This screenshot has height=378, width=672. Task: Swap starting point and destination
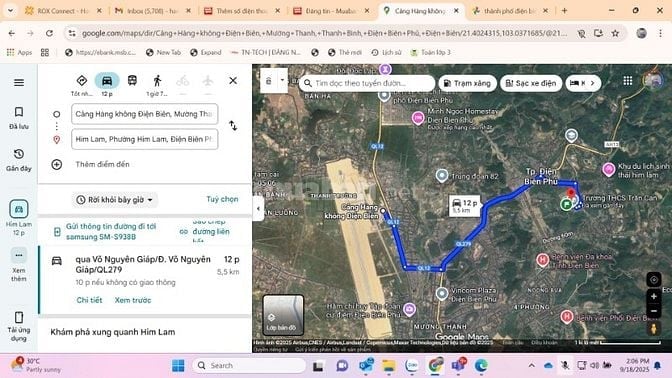pos(233,126)
